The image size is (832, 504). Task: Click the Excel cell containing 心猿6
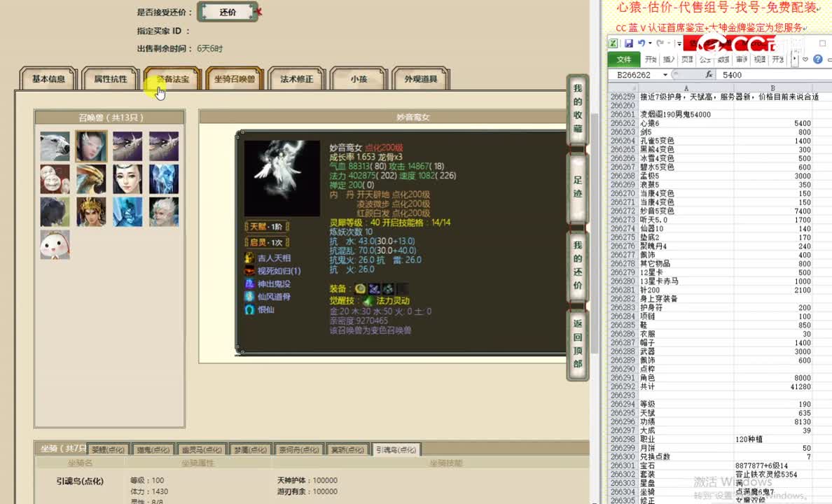pyautogui.click(x=686, y=123)
